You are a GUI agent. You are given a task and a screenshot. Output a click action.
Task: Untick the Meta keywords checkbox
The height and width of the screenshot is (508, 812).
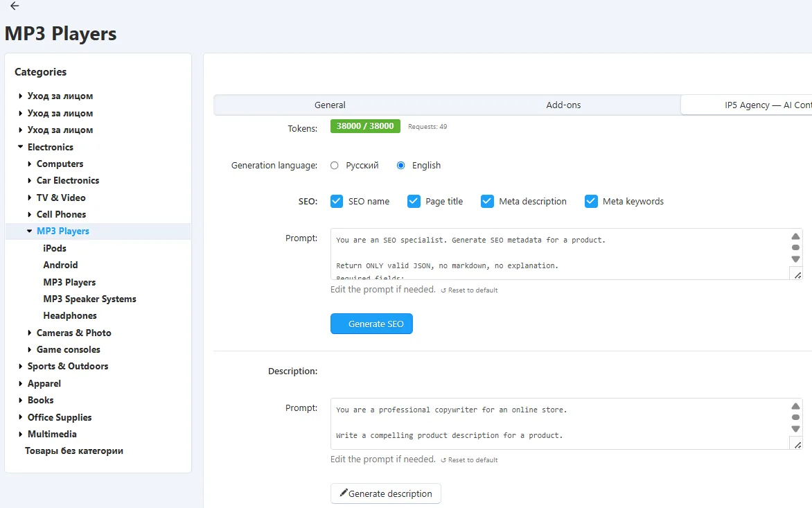pos(591,202)
